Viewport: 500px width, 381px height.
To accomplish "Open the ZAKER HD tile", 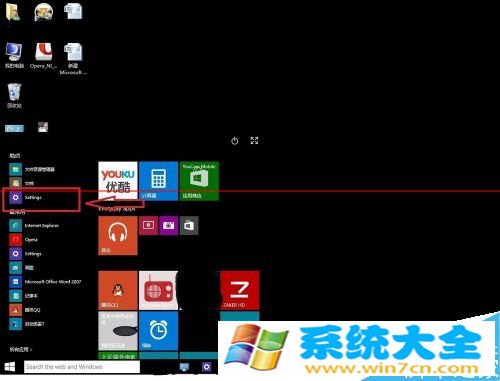I will tap(240, 290).
